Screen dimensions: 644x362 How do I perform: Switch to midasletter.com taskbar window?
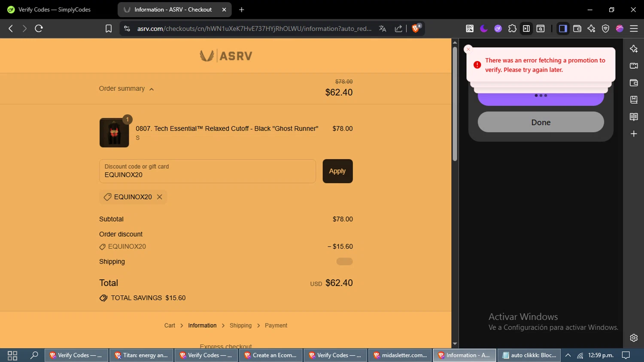tap(401, 355)
